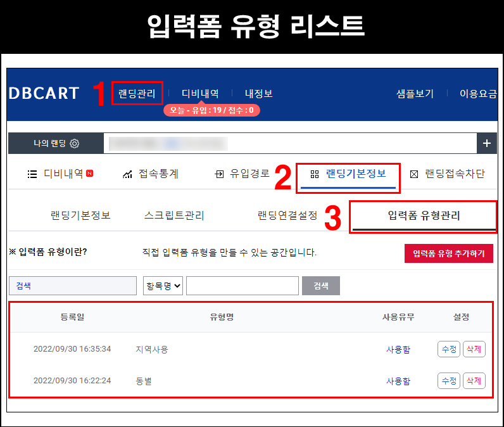Viewport: 504px width, 427px height.
Task: Click the plus icon to add landing
Action: coord(486,143)
